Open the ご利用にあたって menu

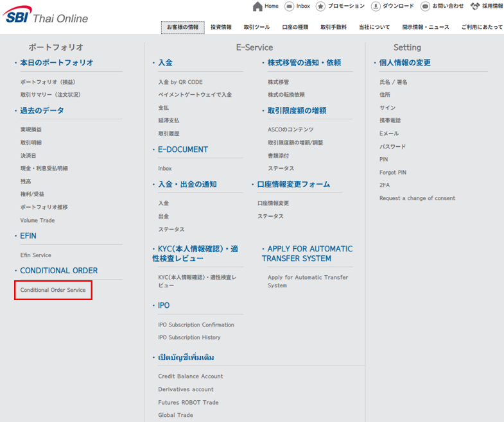[x=482, y=28]
